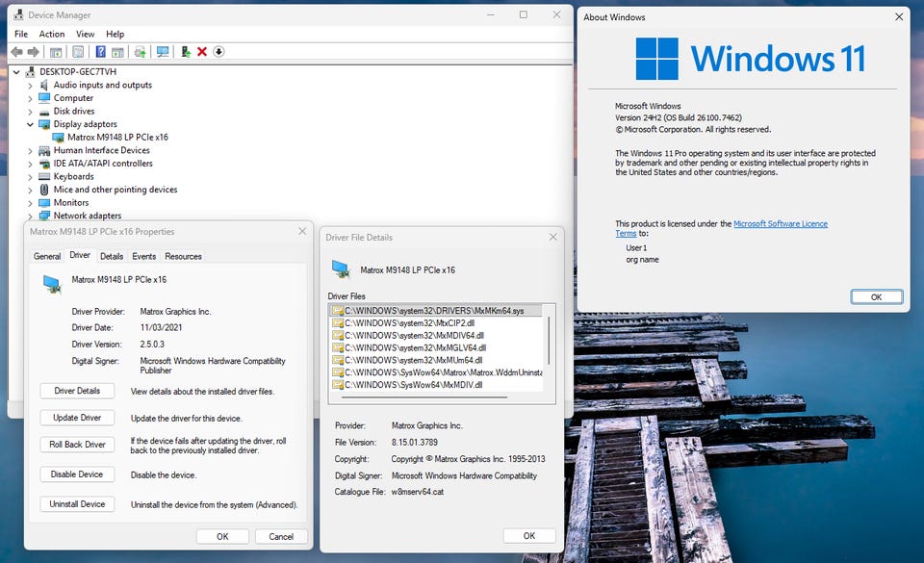Expand the Disk drives category
The width and height of the screenshot is (924, 563).
point(30,112)
